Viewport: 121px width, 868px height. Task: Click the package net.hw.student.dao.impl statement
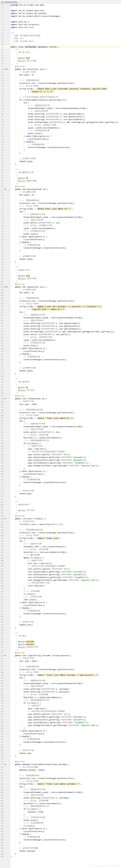(28, 5)
